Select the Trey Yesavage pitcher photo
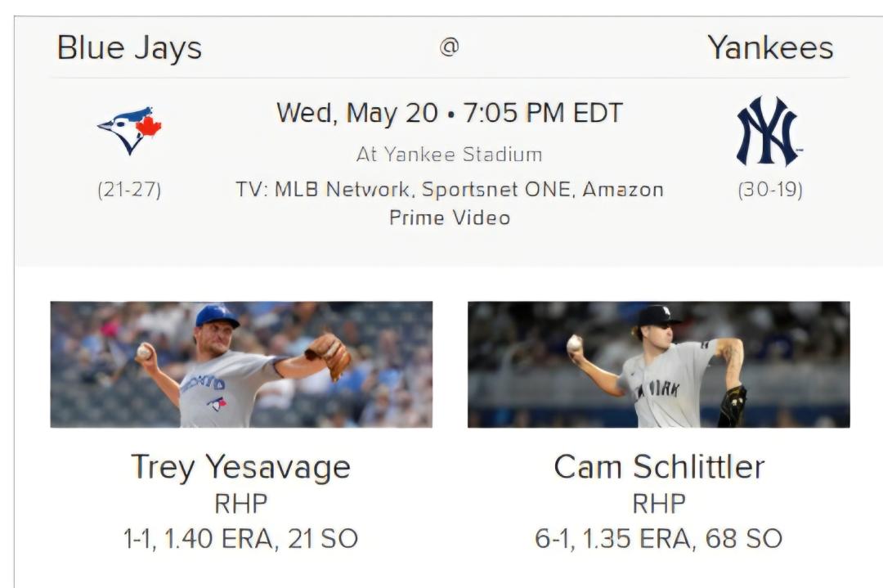883x588 pixels. point(241,365)
